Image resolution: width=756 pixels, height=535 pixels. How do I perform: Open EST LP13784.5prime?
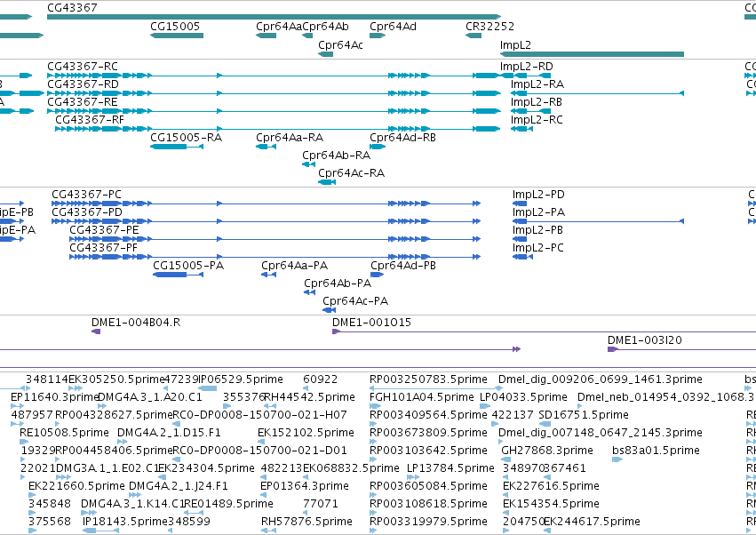[412, 477]
